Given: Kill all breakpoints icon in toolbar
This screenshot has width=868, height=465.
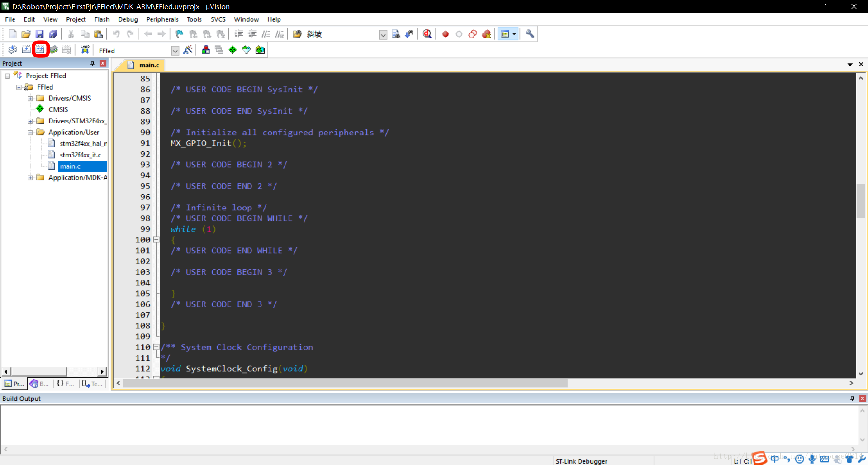Looking at the screenshot, I should (x=486, y=34).
